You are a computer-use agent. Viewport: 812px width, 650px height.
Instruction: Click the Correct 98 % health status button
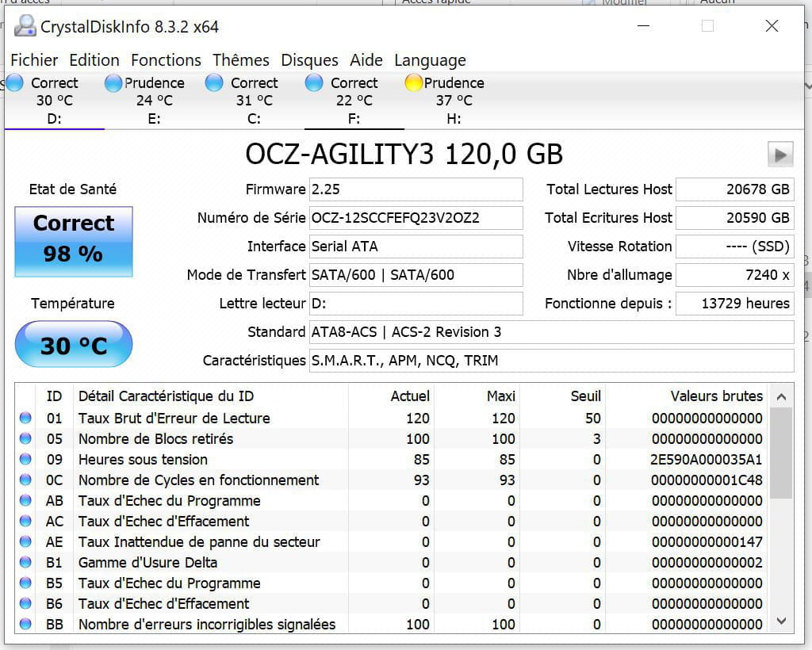tap(74, 242)
